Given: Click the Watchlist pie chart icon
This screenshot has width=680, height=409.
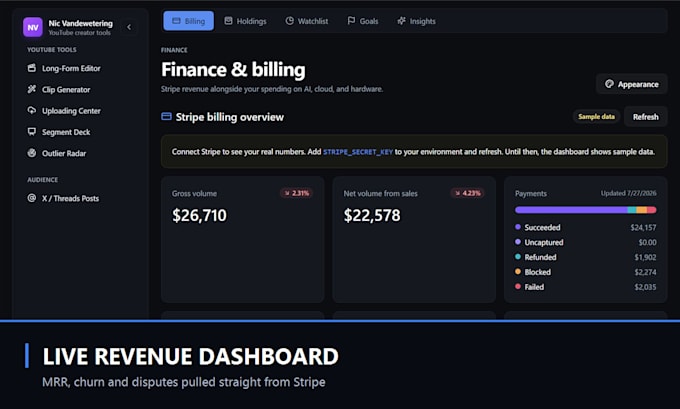Looking at the screenshot, I should coord(289,21).
